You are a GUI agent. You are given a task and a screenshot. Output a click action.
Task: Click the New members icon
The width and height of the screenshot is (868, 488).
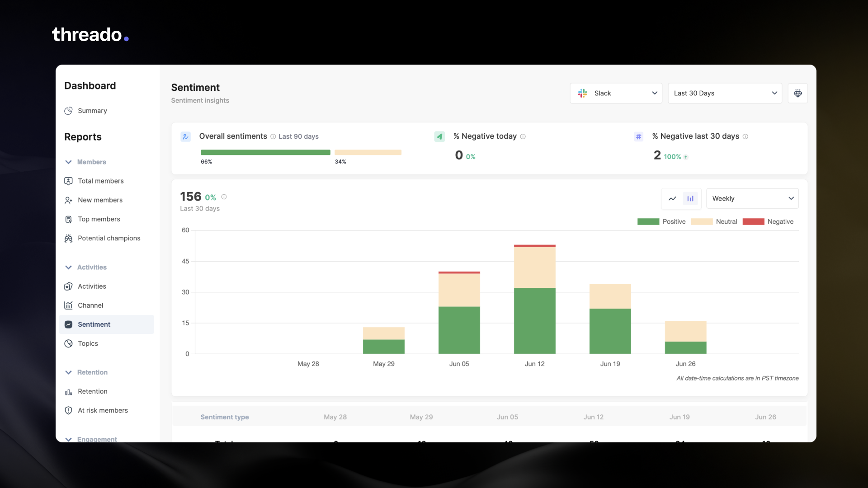tap(68, 200)
